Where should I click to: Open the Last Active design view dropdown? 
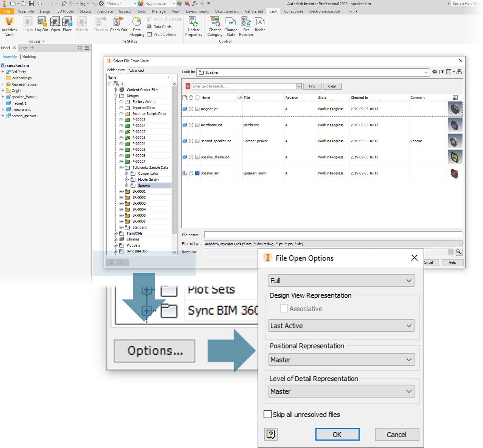point(341,326)
